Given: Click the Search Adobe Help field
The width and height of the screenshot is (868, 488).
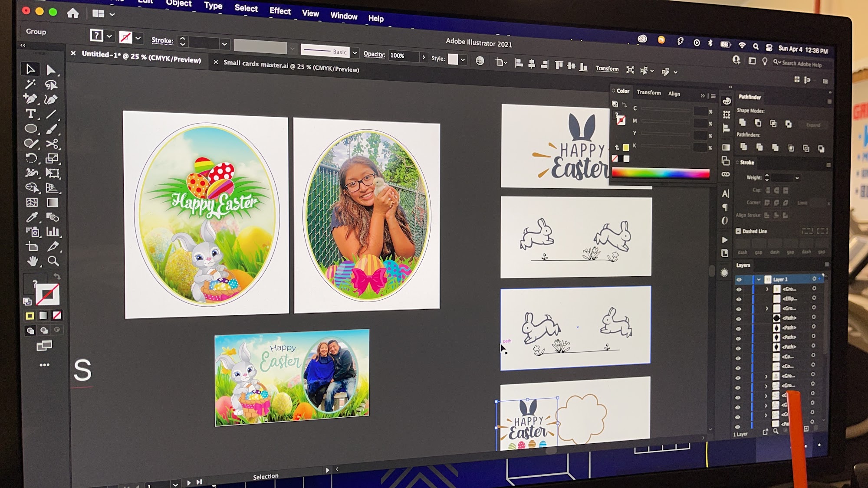Looking at the screenshot, I should [x=802, y=64].
